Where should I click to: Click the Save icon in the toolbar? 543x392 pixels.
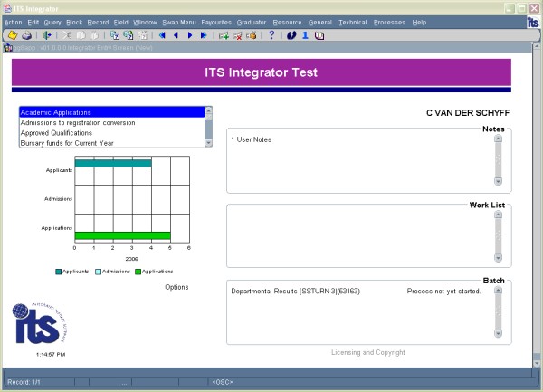pyautogui.click(x=13, y=35)
